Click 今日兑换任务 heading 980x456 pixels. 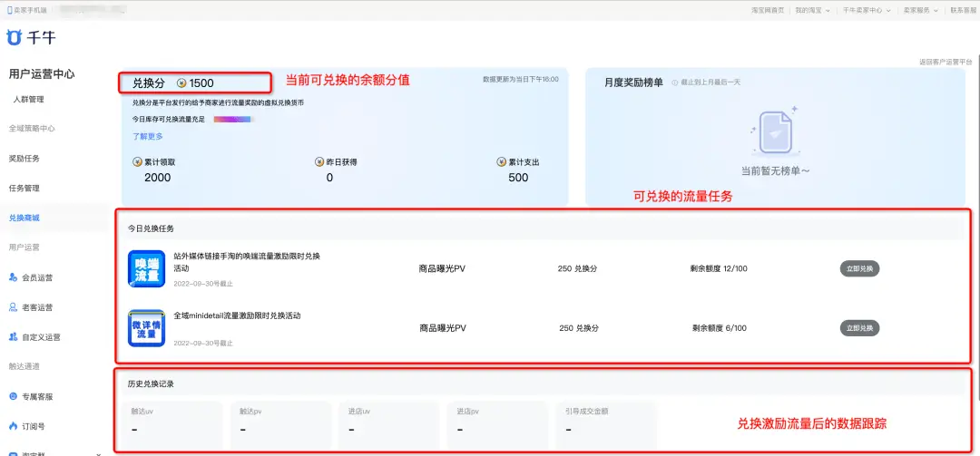151,230
